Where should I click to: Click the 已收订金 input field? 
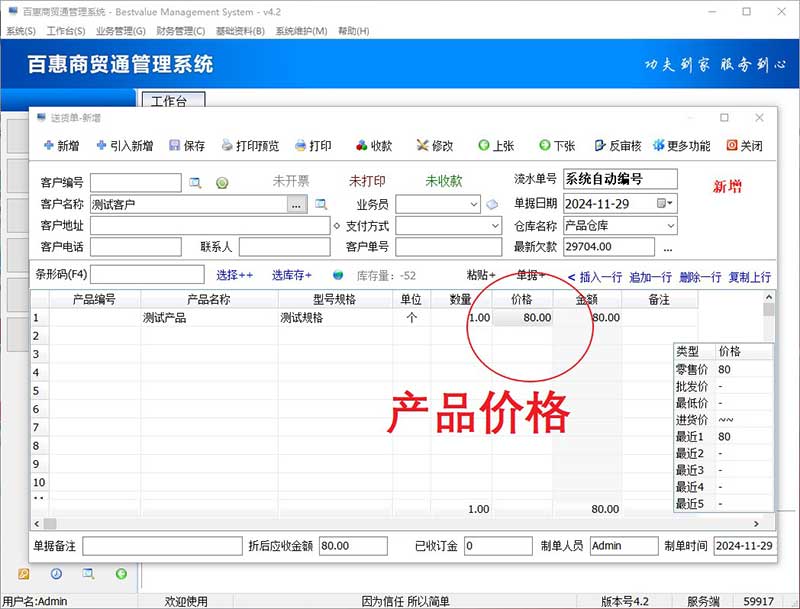(x=498, y=546)
